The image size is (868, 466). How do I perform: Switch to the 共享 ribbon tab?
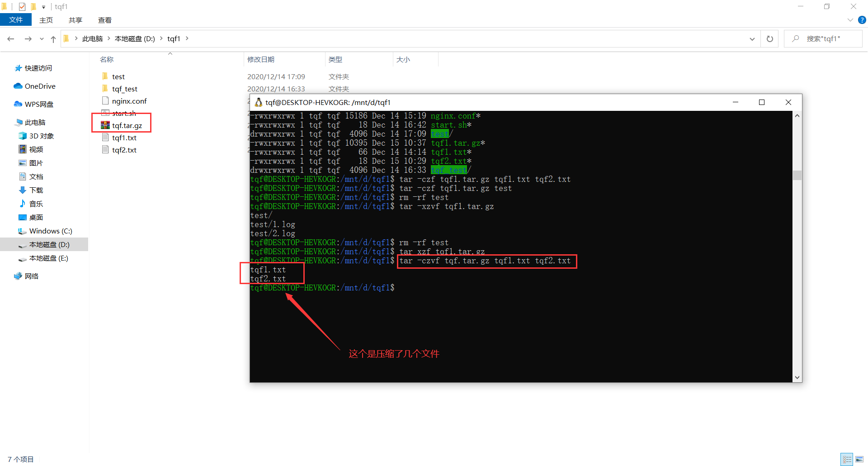pyautogui.click(x=75, y=20)
